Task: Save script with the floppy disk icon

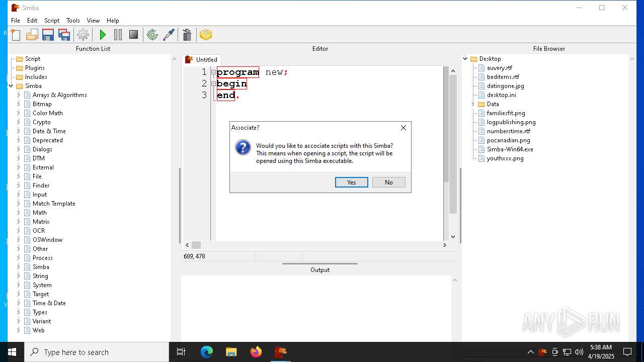Action: coord(48,35)
